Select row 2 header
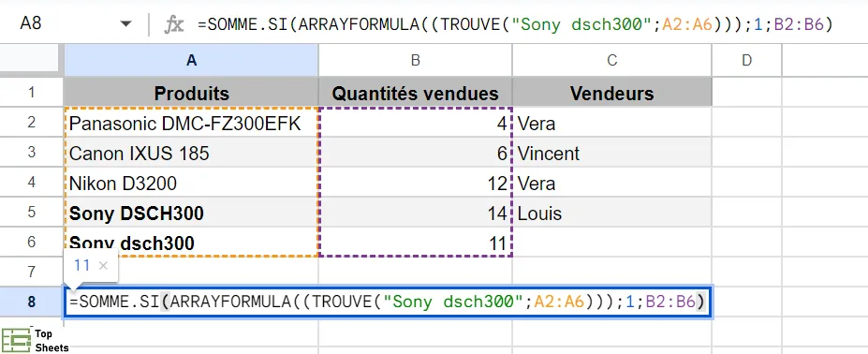This screenshot has width=868, height=354. 32,123
